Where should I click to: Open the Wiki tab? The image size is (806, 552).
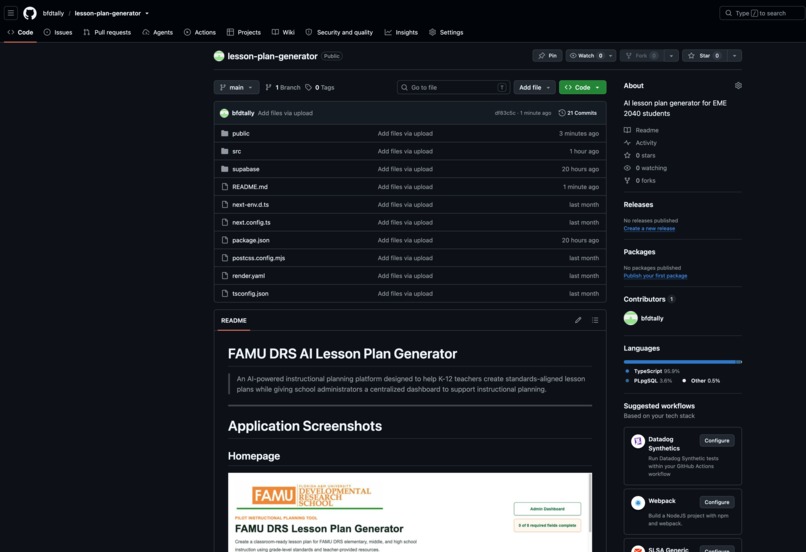click(x=283, y=32)
